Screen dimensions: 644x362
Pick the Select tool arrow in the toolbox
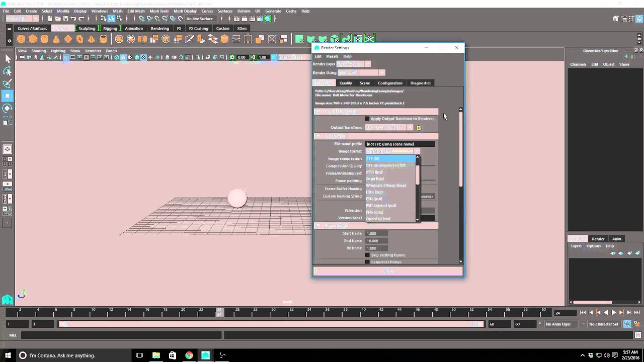pyautogui.click(x=8, y=59)
